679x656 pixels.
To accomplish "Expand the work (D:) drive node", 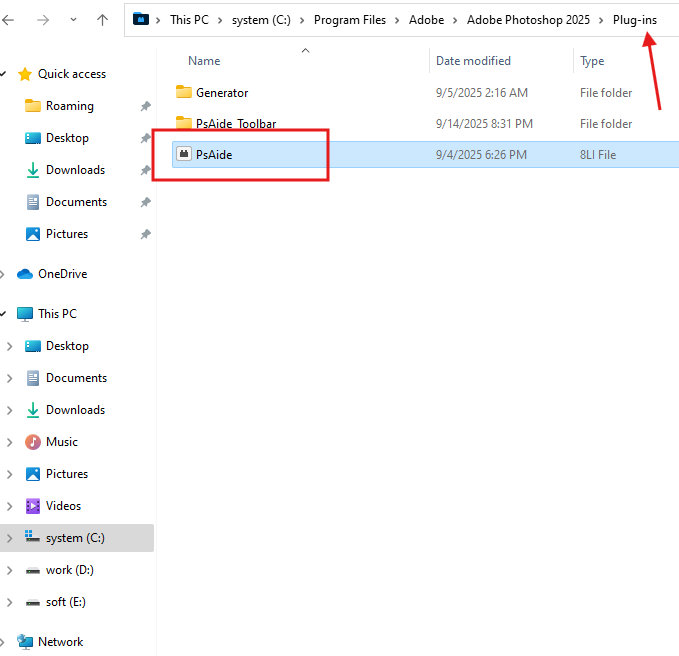I will pos(9,570).
